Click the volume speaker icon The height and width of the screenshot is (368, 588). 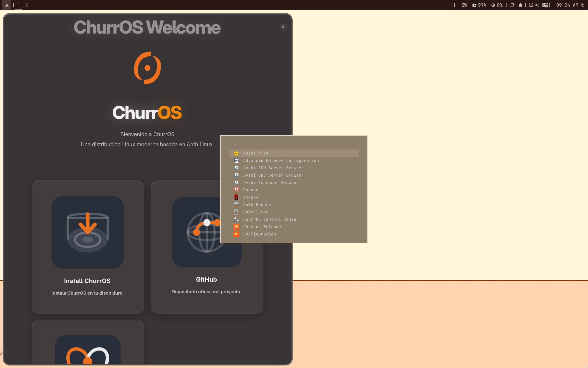[537, 5]
